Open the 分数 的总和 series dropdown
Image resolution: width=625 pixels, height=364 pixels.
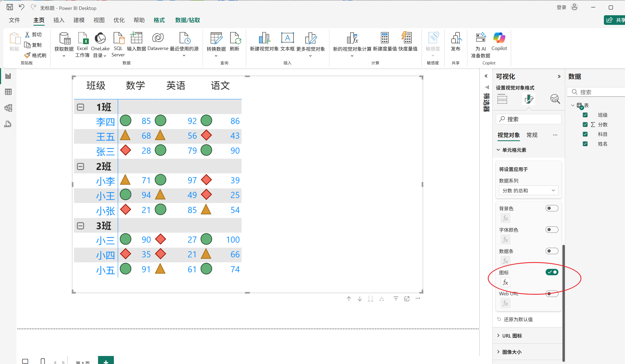528,191
